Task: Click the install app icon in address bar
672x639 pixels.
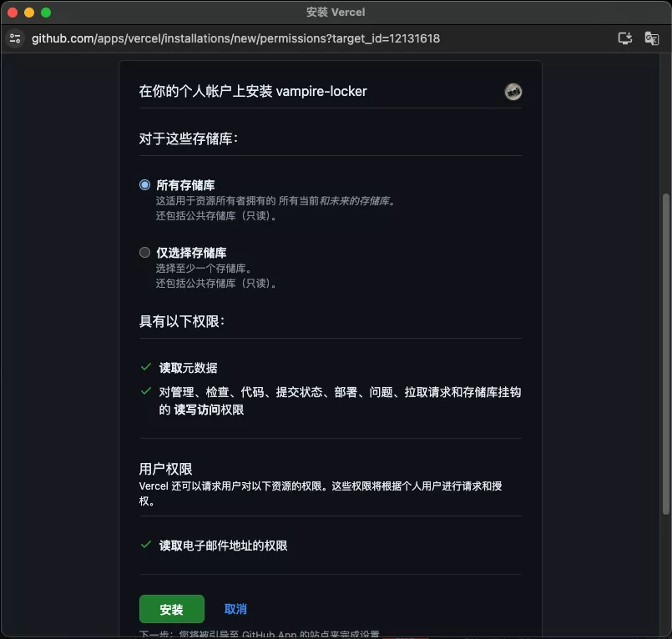Action: 625,38
